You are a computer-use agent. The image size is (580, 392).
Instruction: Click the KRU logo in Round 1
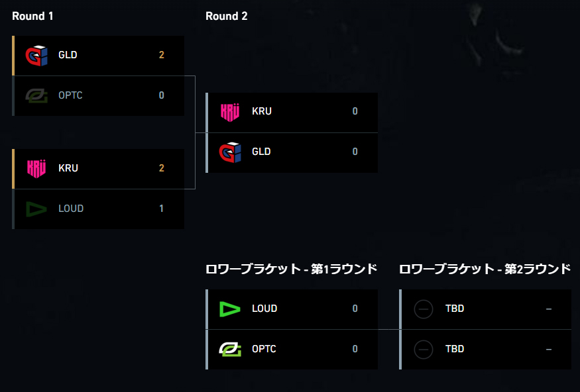point(36,168)
